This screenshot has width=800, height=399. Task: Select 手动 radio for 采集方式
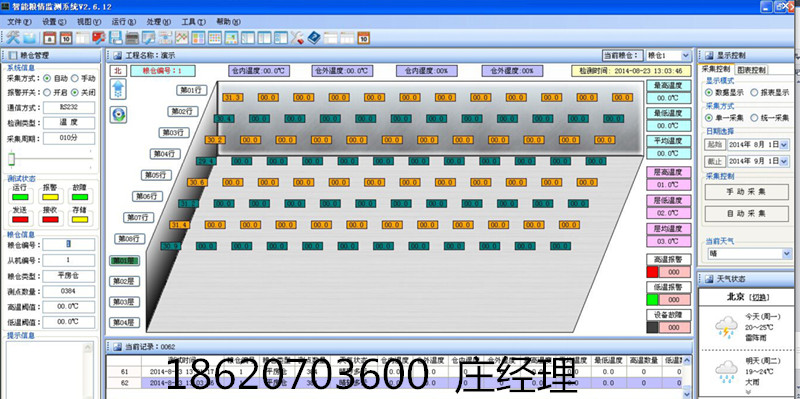[x=74, y=79]
